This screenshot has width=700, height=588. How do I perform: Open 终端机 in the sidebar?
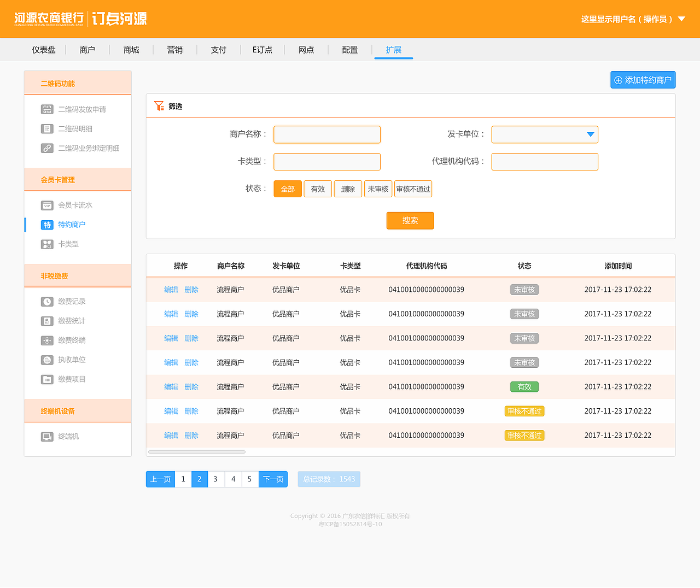point(68,437)
